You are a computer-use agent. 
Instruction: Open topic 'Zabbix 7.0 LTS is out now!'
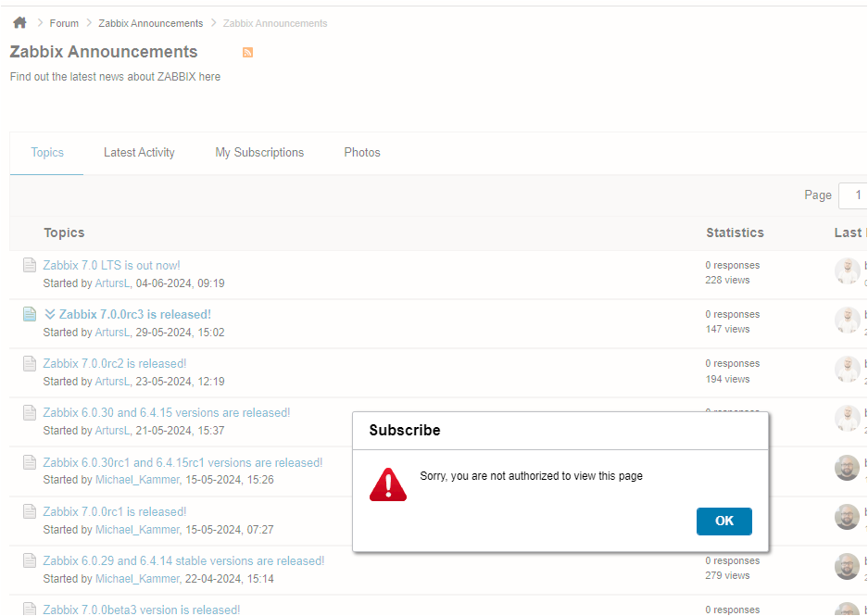click(112, 265)
